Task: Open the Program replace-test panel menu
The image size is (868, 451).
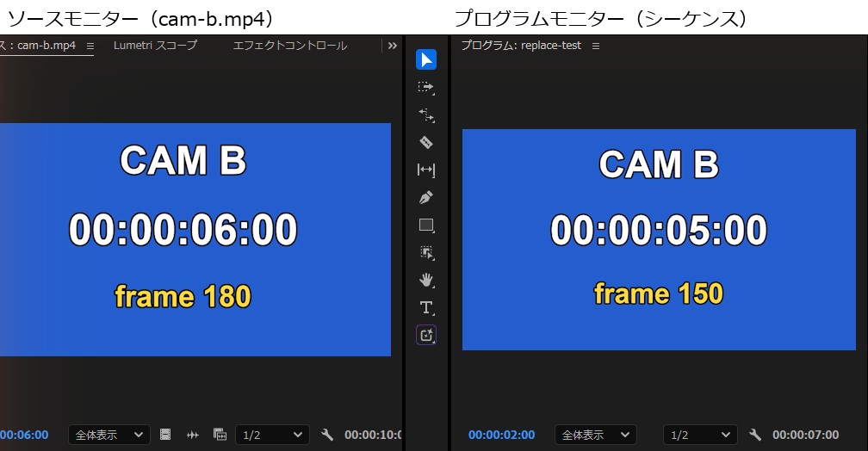Action: click(x=596, y=46)
